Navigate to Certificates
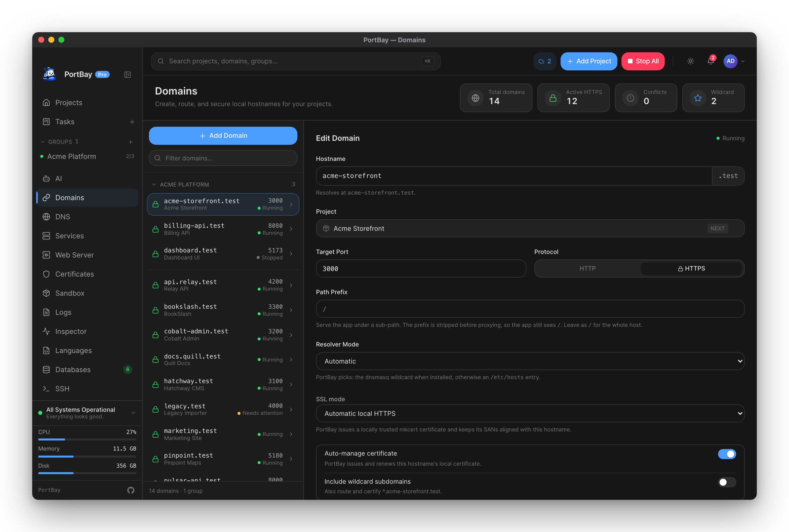 [87, 274]
